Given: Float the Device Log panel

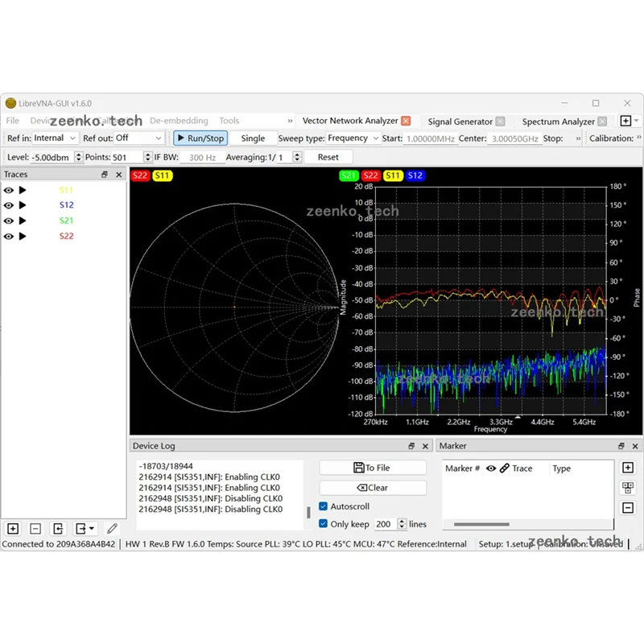Looking at the screenshot, I should tap(411, 446).
